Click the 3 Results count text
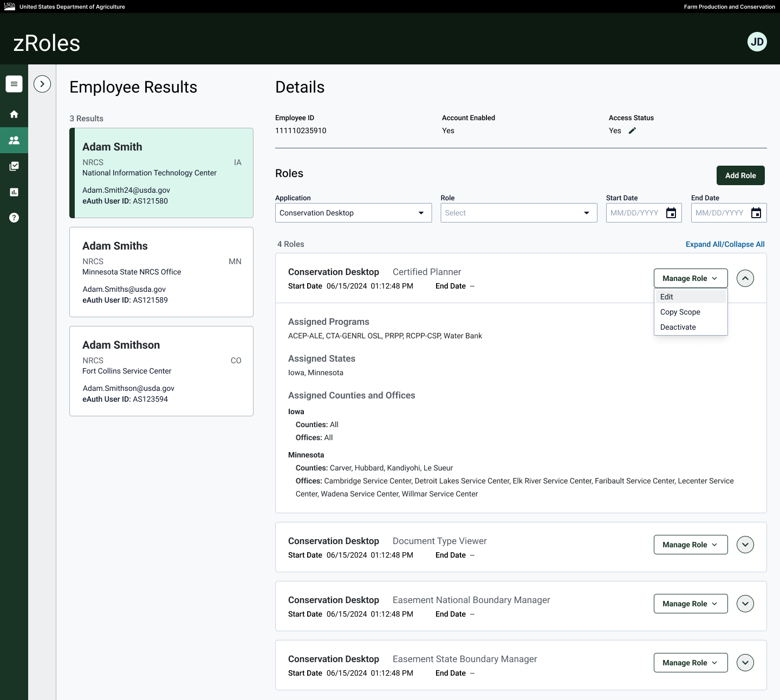 pyautogui.click(x=86, y=119)
